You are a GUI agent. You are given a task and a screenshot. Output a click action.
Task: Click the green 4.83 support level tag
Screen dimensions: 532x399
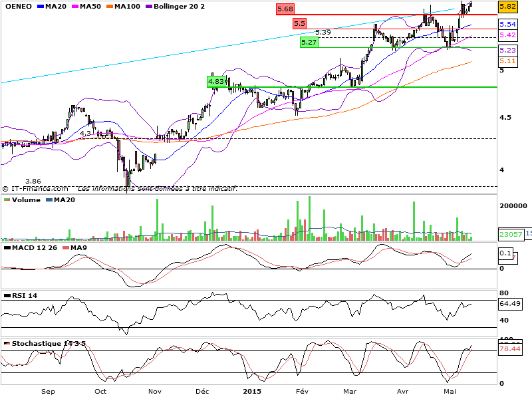pos(216,82)
